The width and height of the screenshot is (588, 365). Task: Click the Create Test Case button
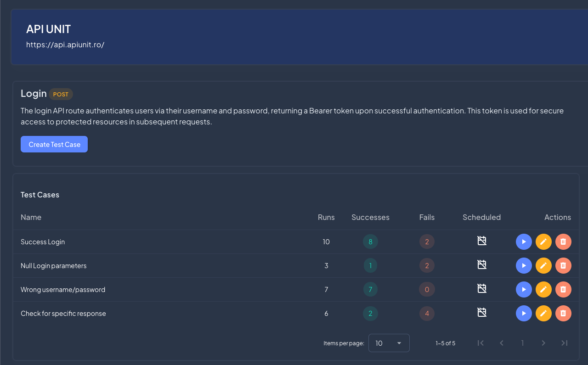click(x=54, y=144)
